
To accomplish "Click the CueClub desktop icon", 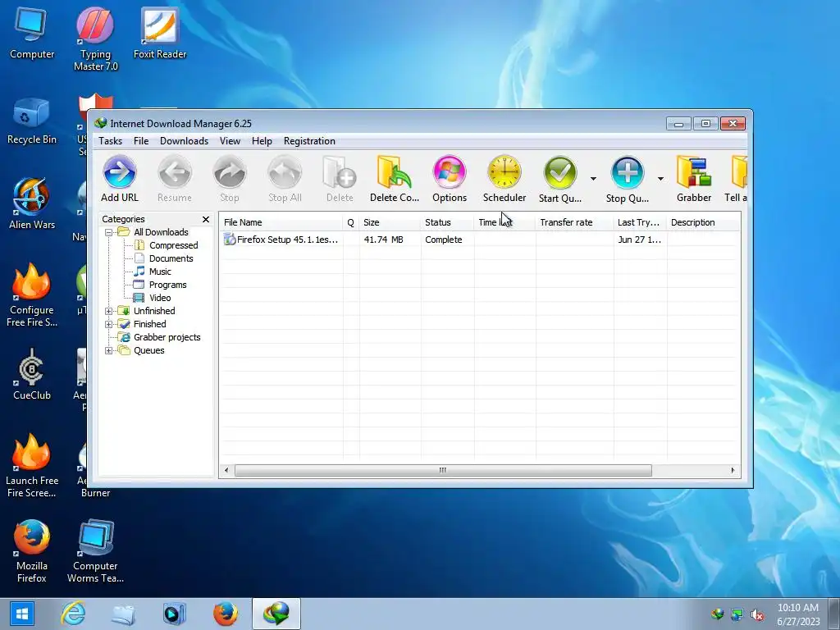I will coord(32,374).
